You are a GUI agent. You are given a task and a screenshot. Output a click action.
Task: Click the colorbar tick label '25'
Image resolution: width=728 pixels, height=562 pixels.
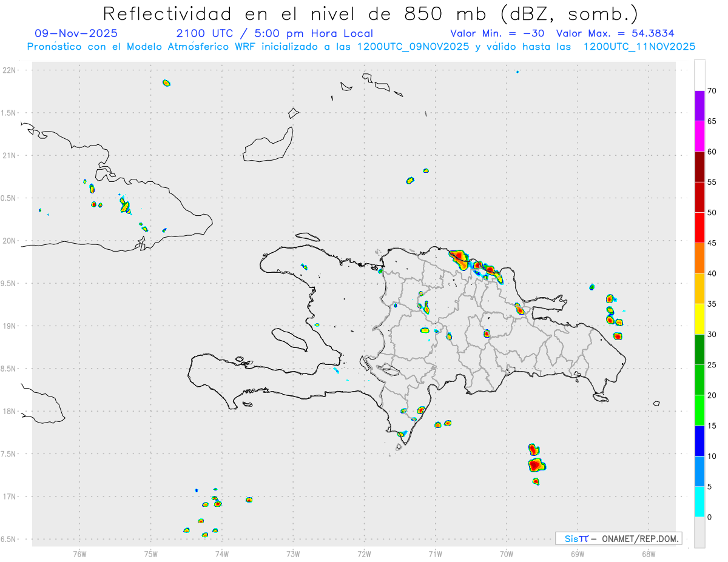[x=712, y=365]
